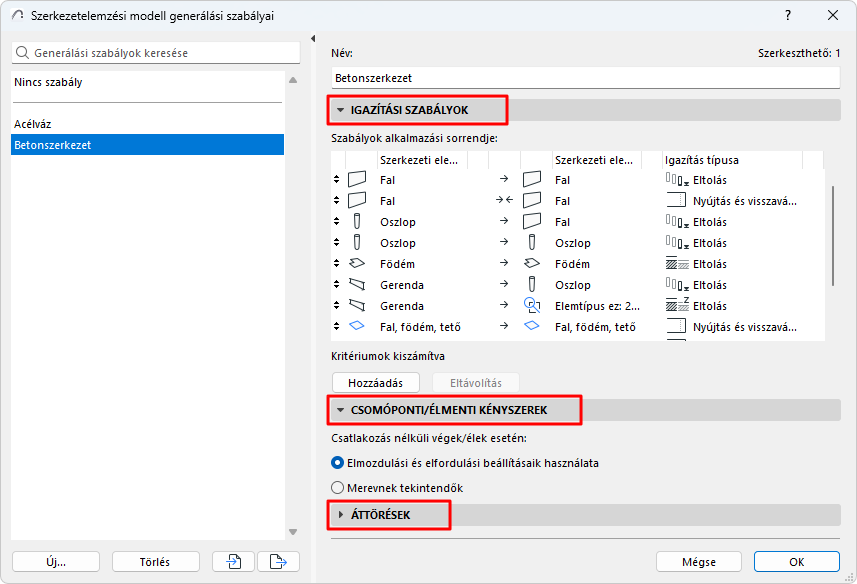Collapse the CSOMÓPONTI/ÉLMENTI KÉNYSZEREK section
This screenshot has height=584, width=857.
tap(340, 410)
